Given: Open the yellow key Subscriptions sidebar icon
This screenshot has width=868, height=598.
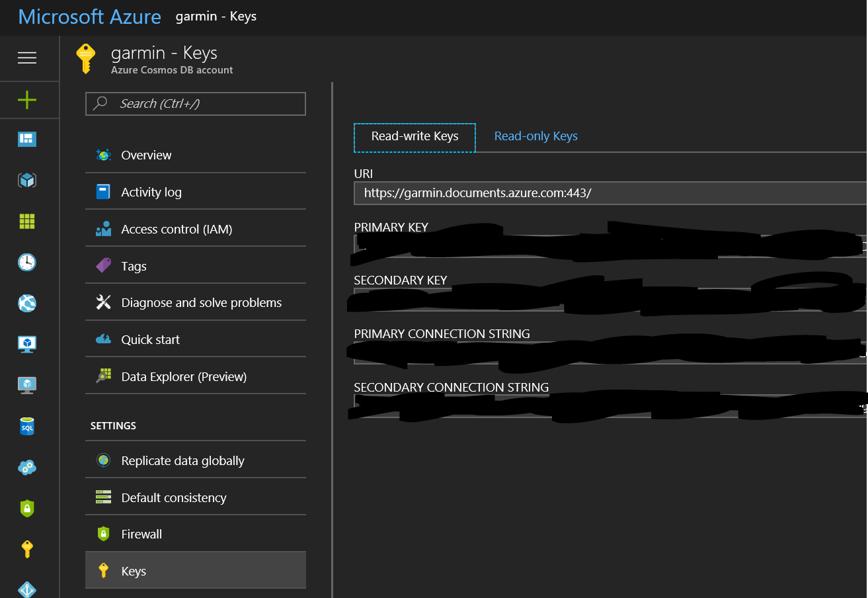Looking at the screenshot, I should 27,549.
